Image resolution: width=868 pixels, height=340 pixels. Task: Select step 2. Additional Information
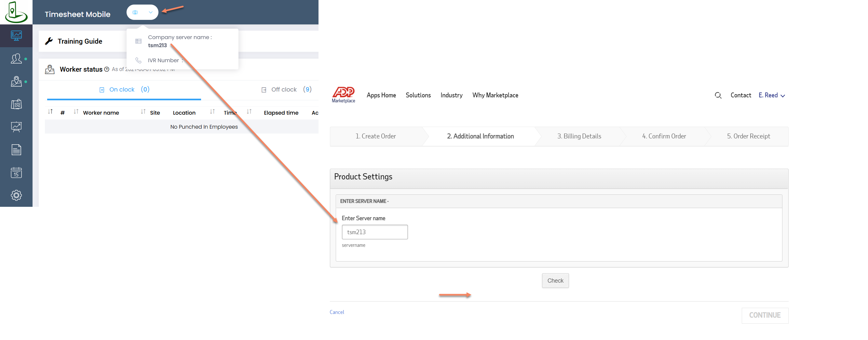480,136
